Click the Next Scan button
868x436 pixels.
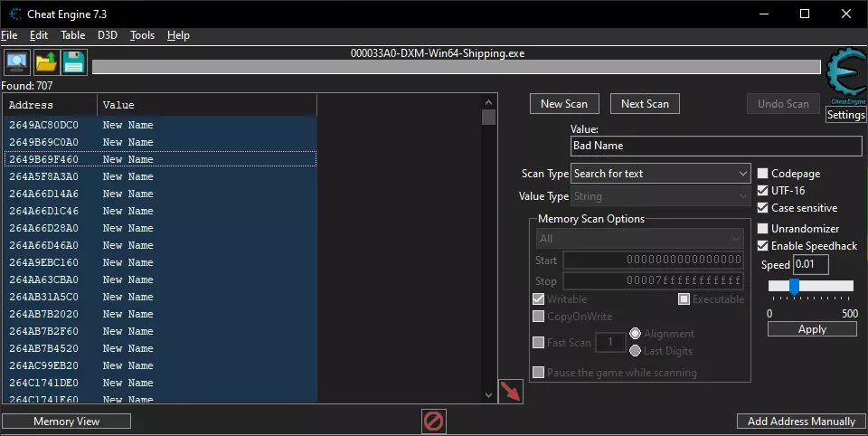645,104
